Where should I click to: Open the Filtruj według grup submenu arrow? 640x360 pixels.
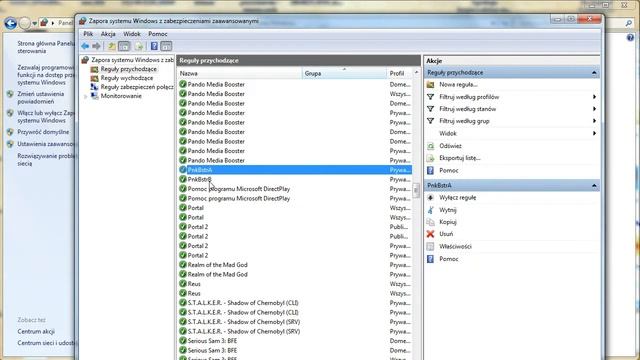[x=594, y=121]
